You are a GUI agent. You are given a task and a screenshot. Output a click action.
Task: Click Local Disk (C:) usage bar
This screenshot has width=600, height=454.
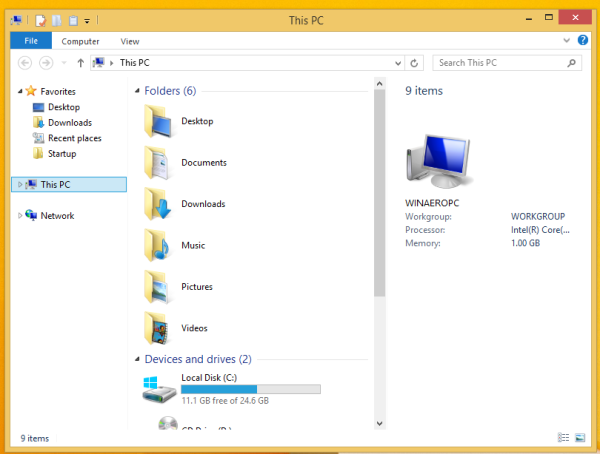click(x=251, y=389)
